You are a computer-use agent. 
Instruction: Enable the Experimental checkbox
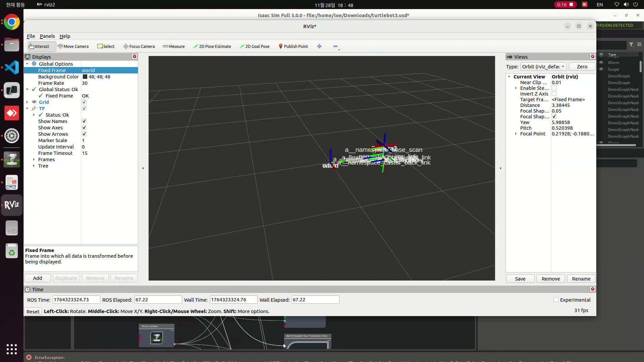tap(556, 300)
